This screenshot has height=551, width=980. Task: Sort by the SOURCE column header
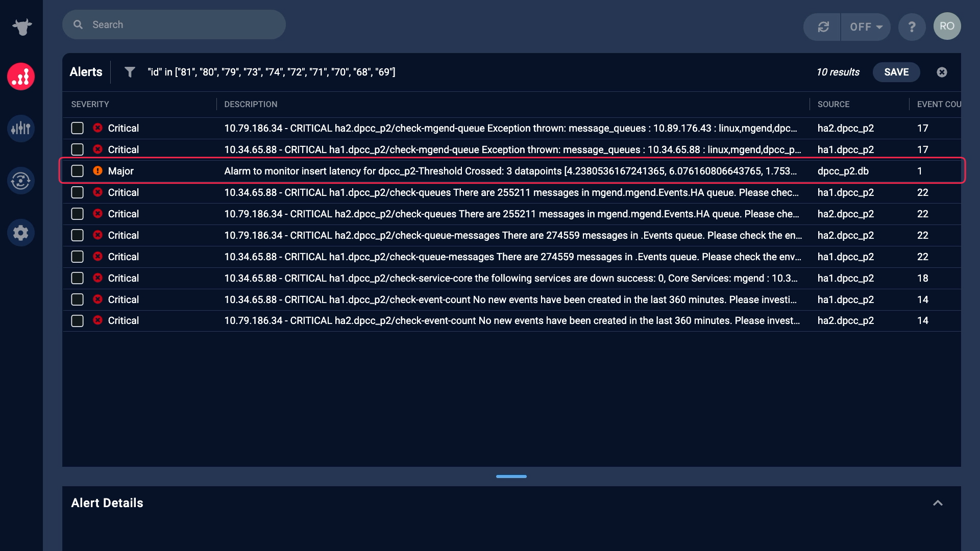pyautogui.click(x=834, y=104)
